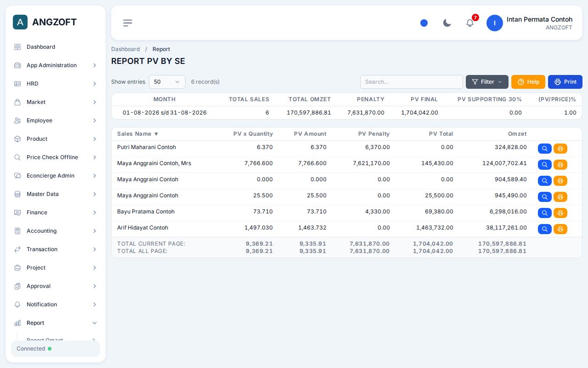The height and width of the screenshot is (368, 588).
Task: Expand the Employee menu chevron
Action: click(95, 121)
